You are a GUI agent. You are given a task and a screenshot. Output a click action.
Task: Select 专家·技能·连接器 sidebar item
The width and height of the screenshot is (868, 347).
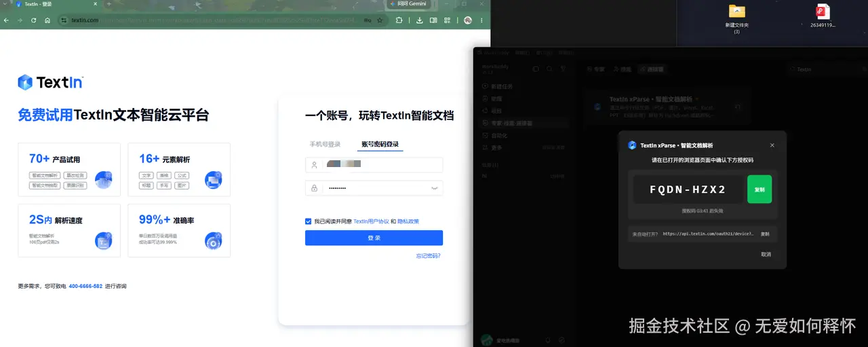click(x=523, y=123)
